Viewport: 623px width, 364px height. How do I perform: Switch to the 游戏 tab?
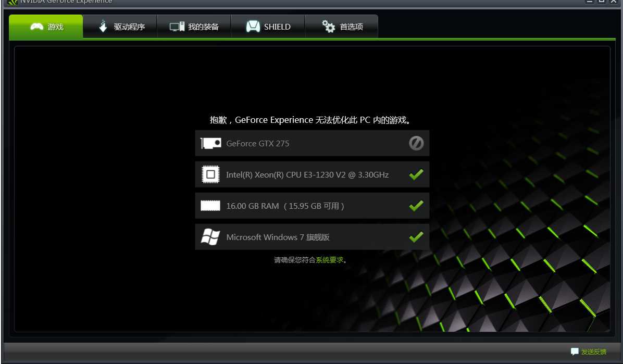coord(46,27)
